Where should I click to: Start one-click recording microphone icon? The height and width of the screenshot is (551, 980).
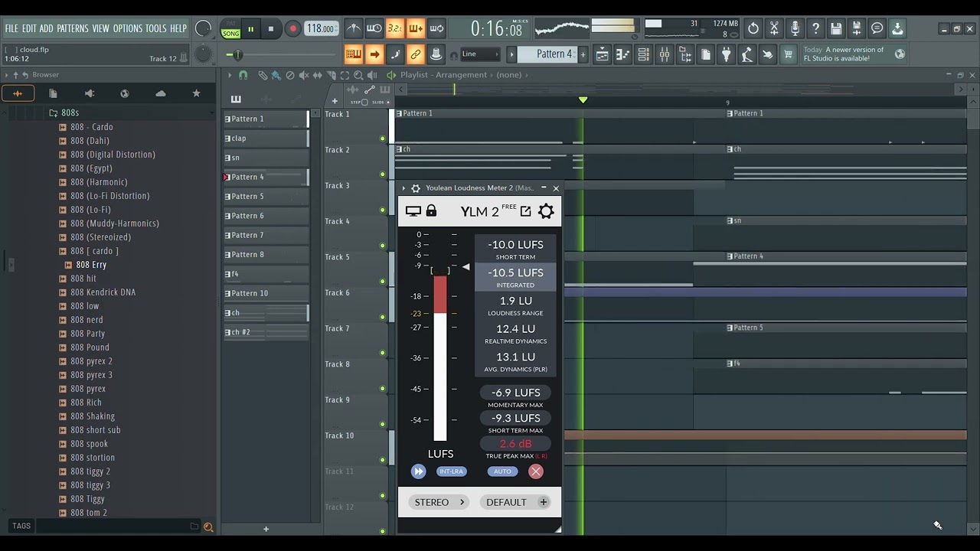(x=795, y=28)
